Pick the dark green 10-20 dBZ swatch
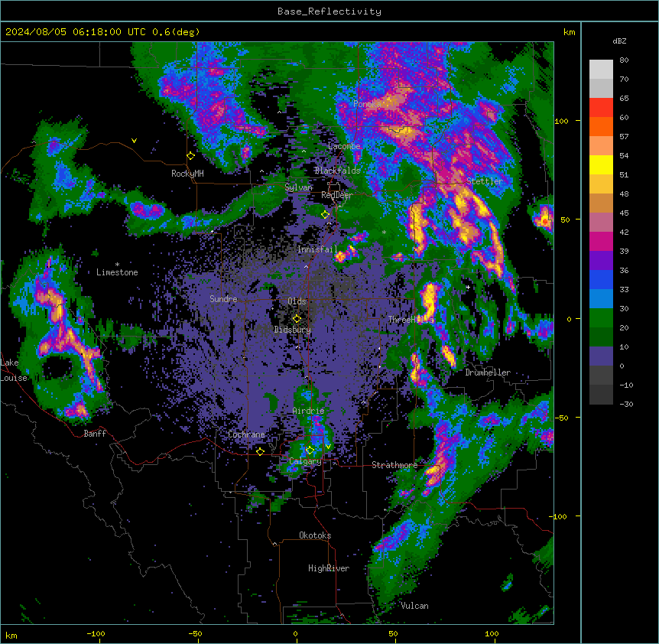The image size is (659, 644). click(x=601, y=337)
